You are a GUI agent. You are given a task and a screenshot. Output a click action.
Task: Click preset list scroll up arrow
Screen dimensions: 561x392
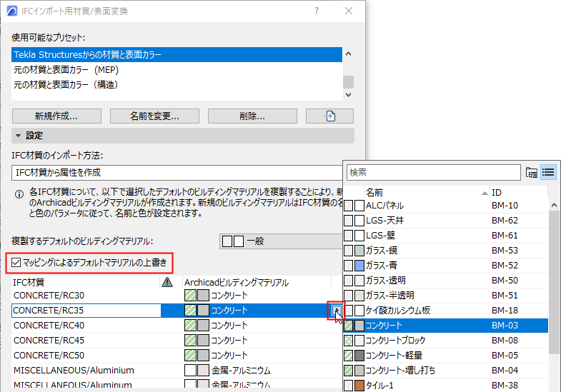click(x=348, y=54)
